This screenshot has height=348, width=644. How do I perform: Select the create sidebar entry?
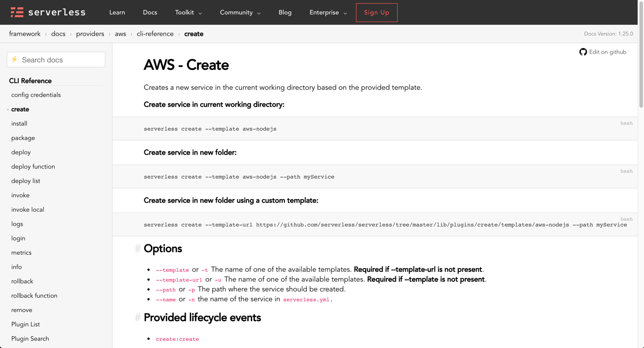coord(20,109)
